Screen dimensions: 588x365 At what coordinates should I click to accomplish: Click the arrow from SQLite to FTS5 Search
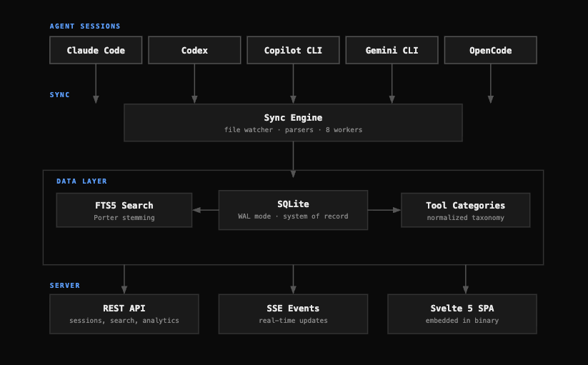[x=206, y=210]
